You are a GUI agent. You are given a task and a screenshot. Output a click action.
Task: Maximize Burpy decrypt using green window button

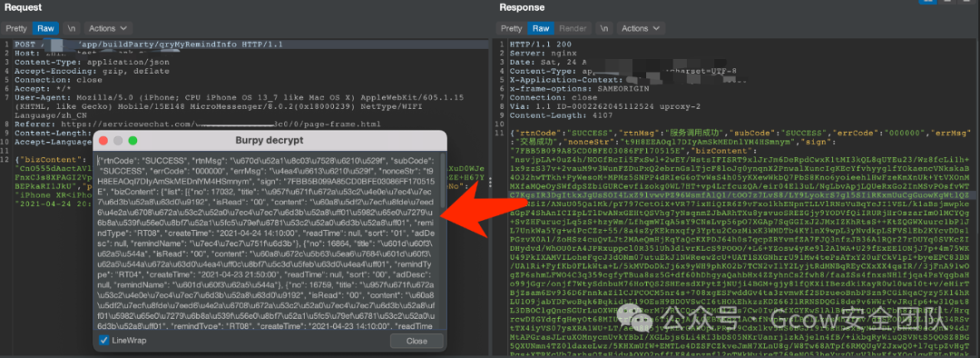coord(132,140)
